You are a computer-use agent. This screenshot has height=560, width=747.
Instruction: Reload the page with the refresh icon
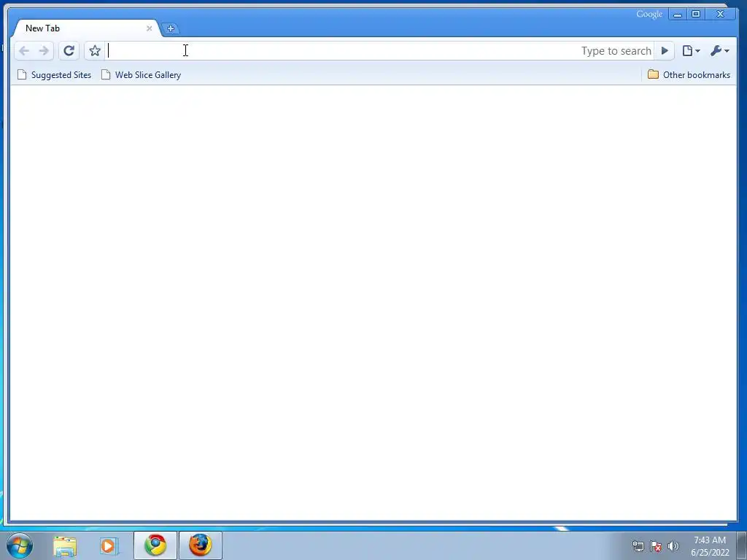coord(69,51)
